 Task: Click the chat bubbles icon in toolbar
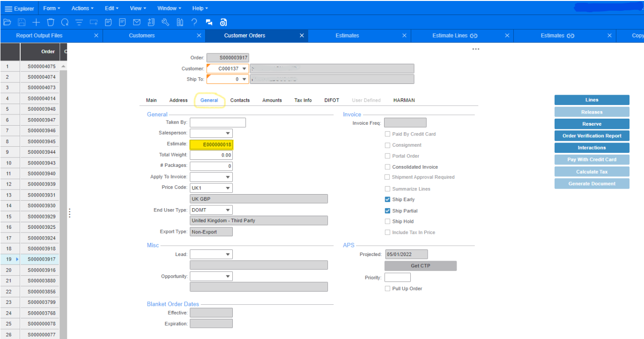click(209, 22)
